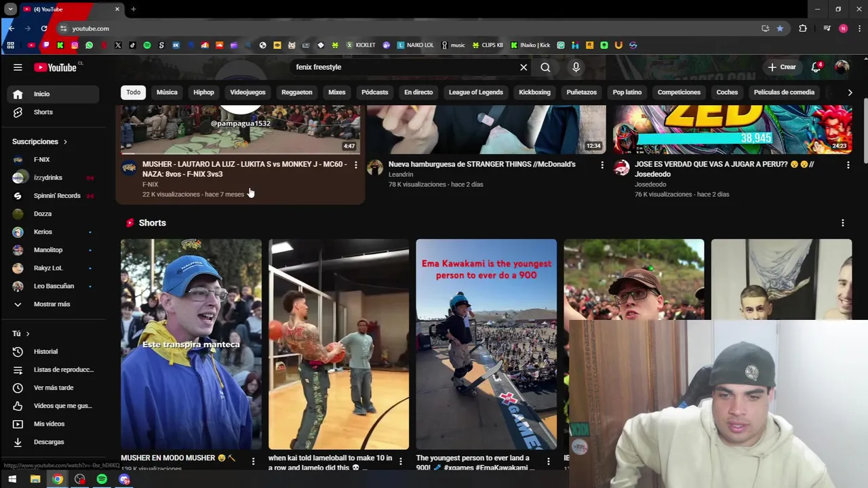Open the Spinnin' Records subscription
This screenshot has height=488, width=868.
click(x=53, y=196)
